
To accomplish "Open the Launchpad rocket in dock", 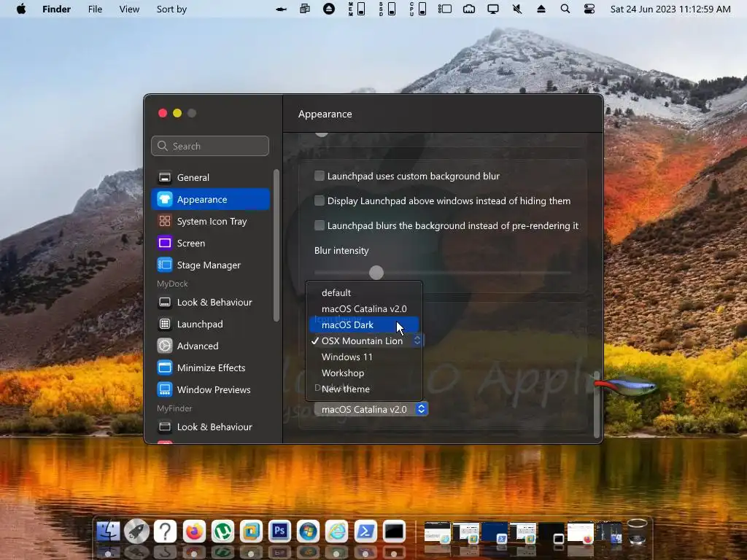I will (x=136, y=531).
